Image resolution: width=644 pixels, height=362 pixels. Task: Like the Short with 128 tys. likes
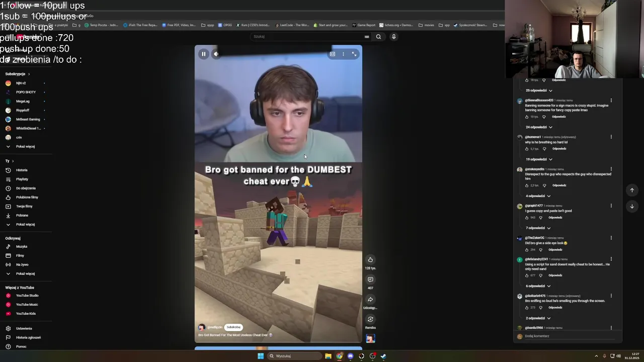(370, 259)
